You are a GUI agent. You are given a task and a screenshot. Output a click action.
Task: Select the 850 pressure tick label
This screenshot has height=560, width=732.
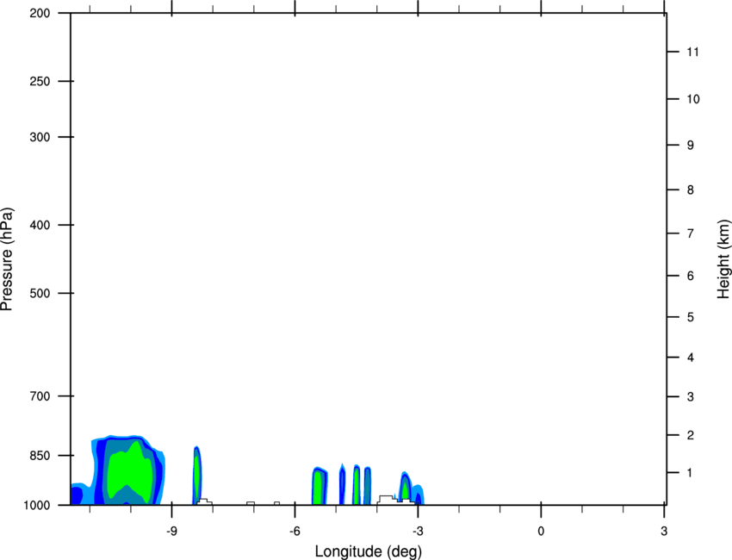pyautogui.click(x=40, y=456)
